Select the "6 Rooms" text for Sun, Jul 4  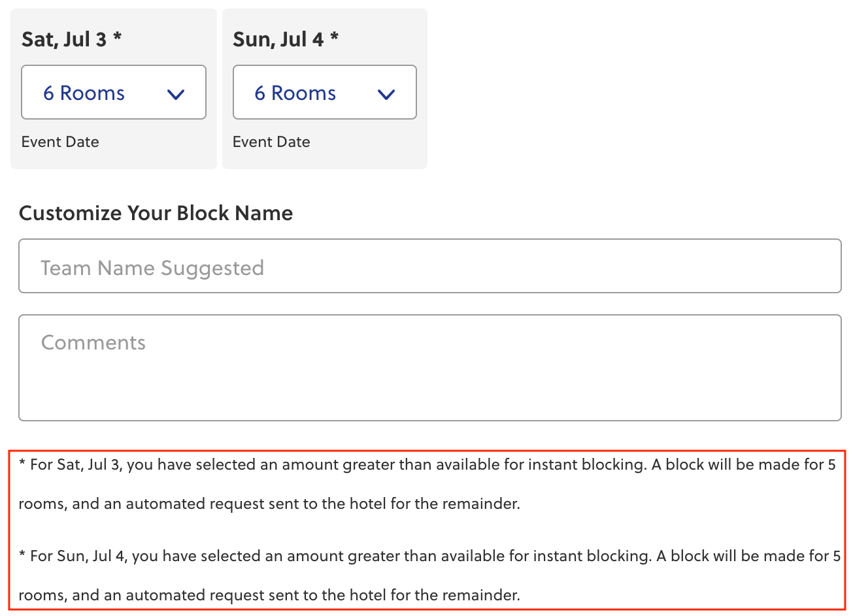click(295, 93)
